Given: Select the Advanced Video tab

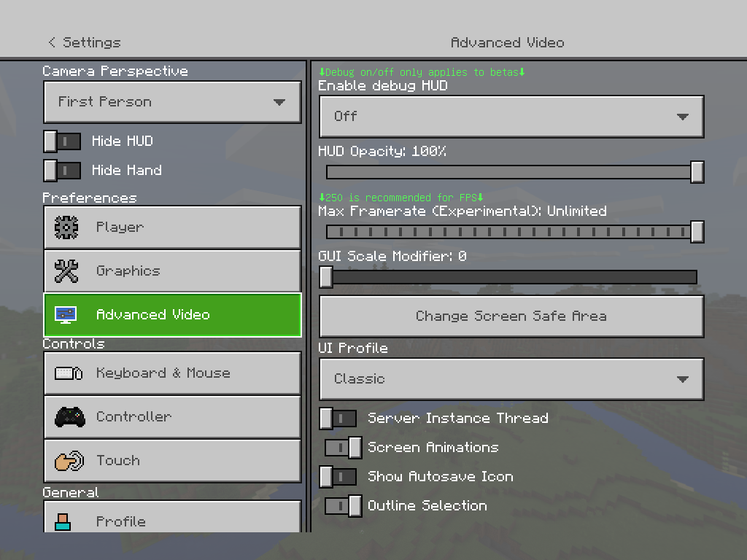Looking at the screenshot, I should point(172,315).
